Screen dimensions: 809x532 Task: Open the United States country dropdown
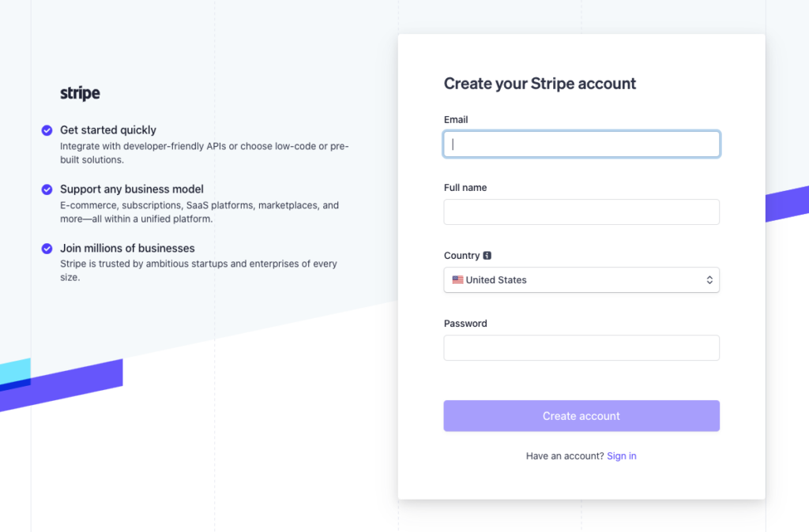pyautogui.click(x=581, y=280)
